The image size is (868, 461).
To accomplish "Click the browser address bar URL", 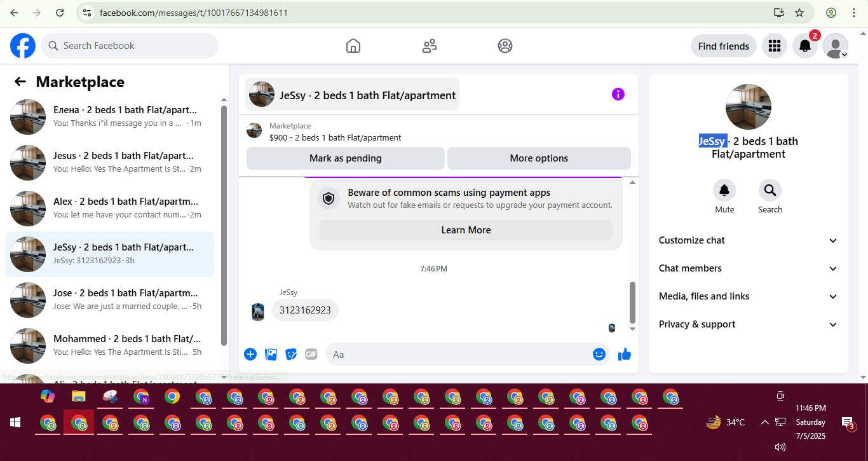I will 194,13.
